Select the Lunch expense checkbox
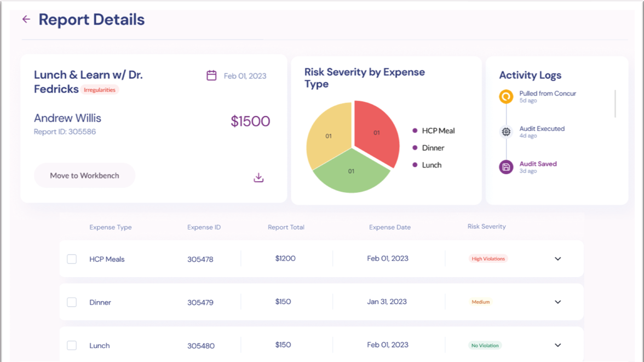 point(72,346)
